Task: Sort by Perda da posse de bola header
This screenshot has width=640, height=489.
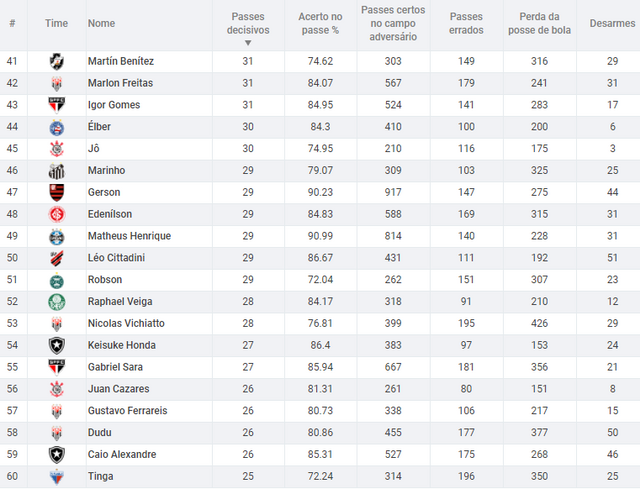Action: tap(539, 23)
